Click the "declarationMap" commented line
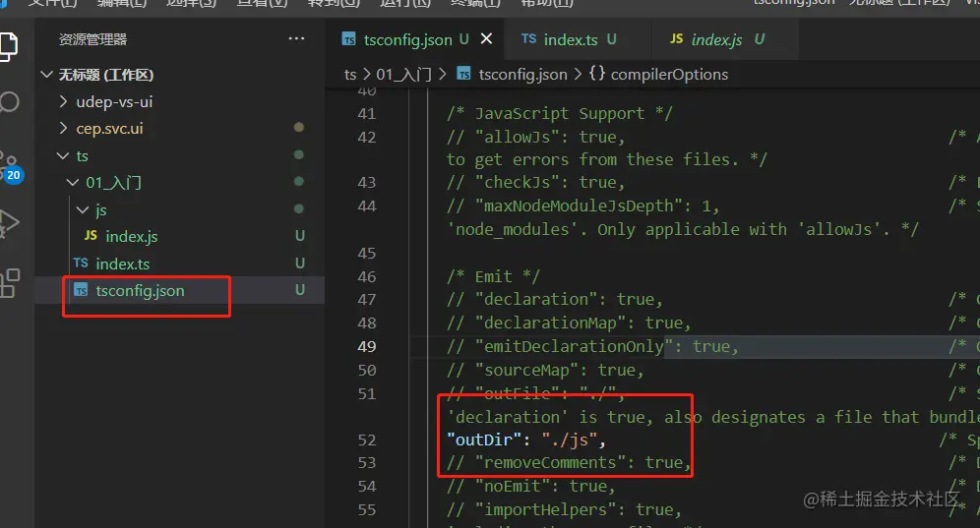This screenshot has height=528, width=980. [569, 323]
